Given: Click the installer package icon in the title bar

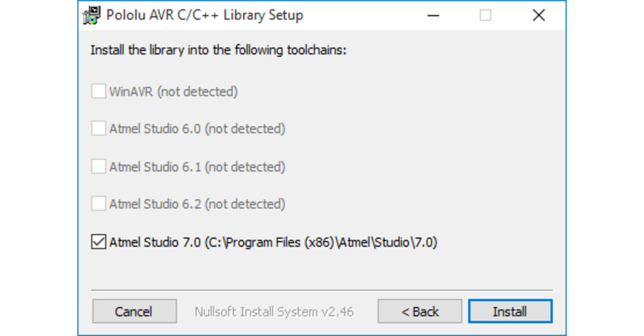Looking at the screenshot, I should (x=90, y=15).
